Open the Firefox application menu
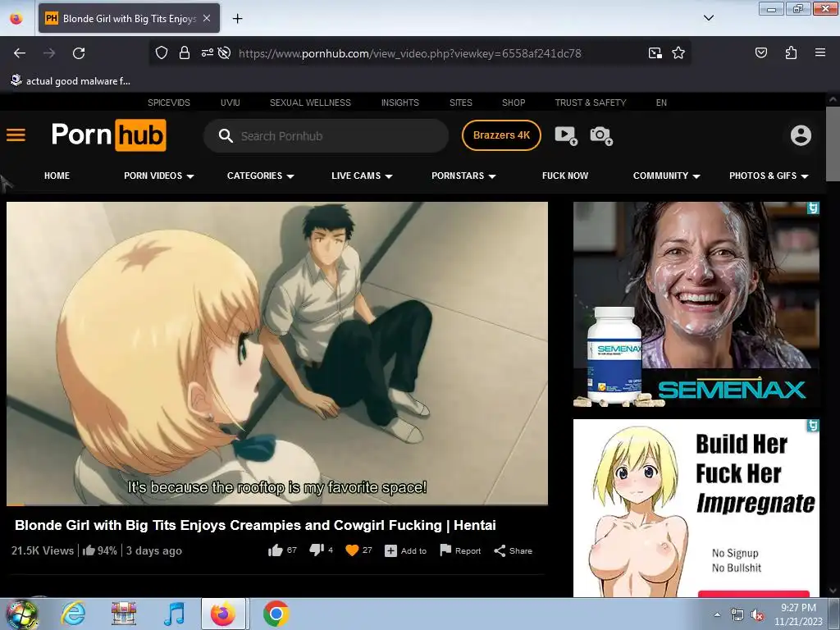 click(x=819, y=52)
